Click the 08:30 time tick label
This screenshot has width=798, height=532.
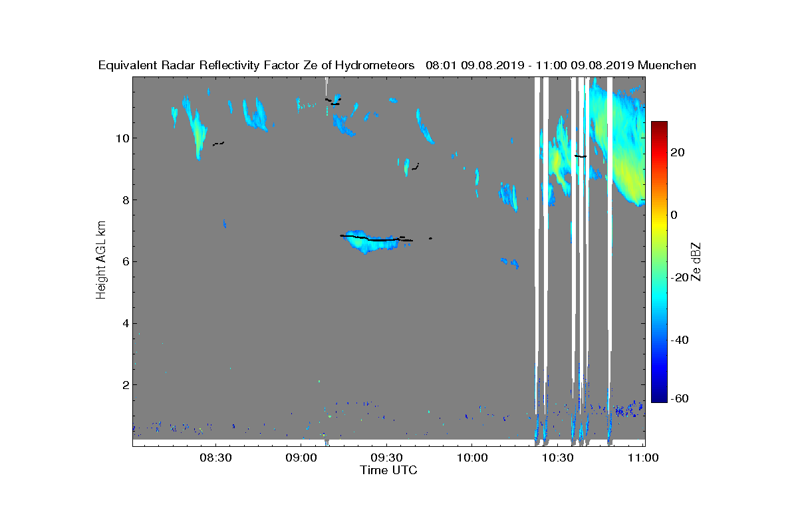[215, 458]
